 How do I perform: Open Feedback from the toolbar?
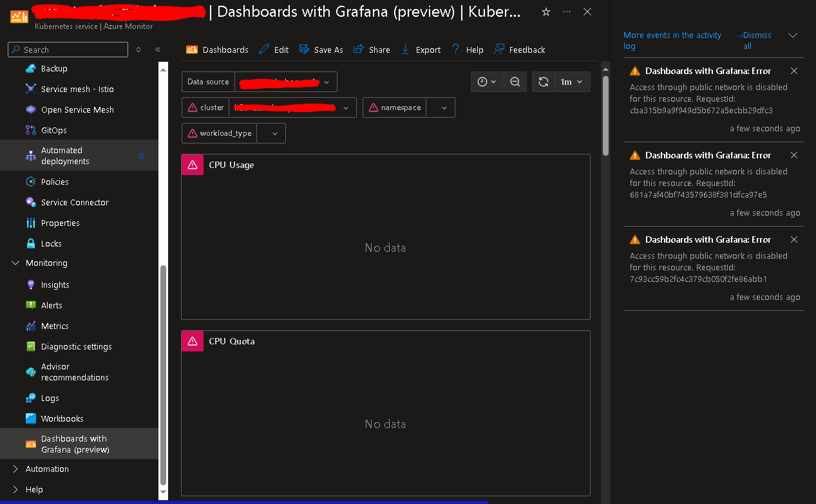(x=520, y=50)
